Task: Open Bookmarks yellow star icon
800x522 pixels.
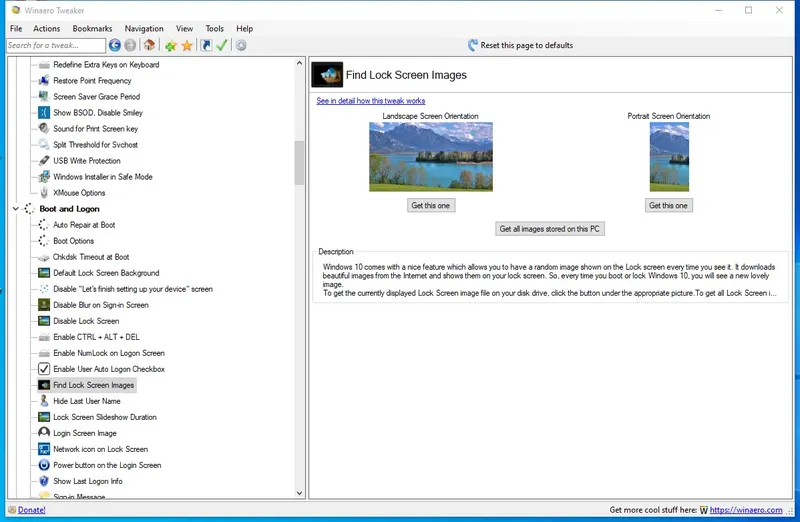Action: pyautogui.click(x=187, y=46)
